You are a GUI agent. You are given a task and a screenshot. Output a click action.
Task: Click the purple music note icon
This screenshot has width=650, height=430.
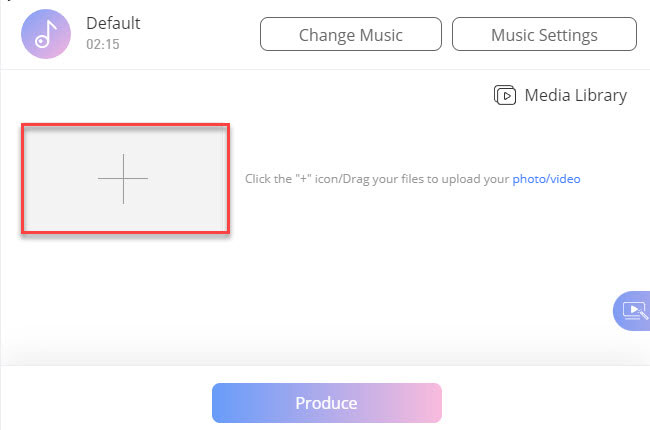44,33
